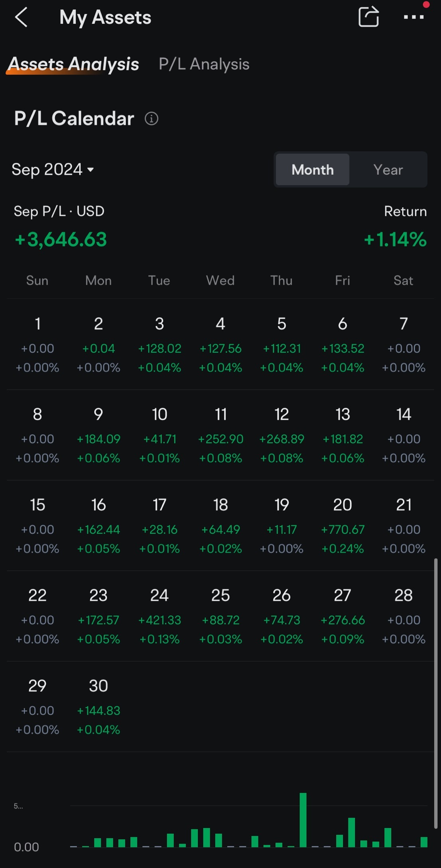
Task: Select day 28 in the calendar
Action: tap(404, 616)
